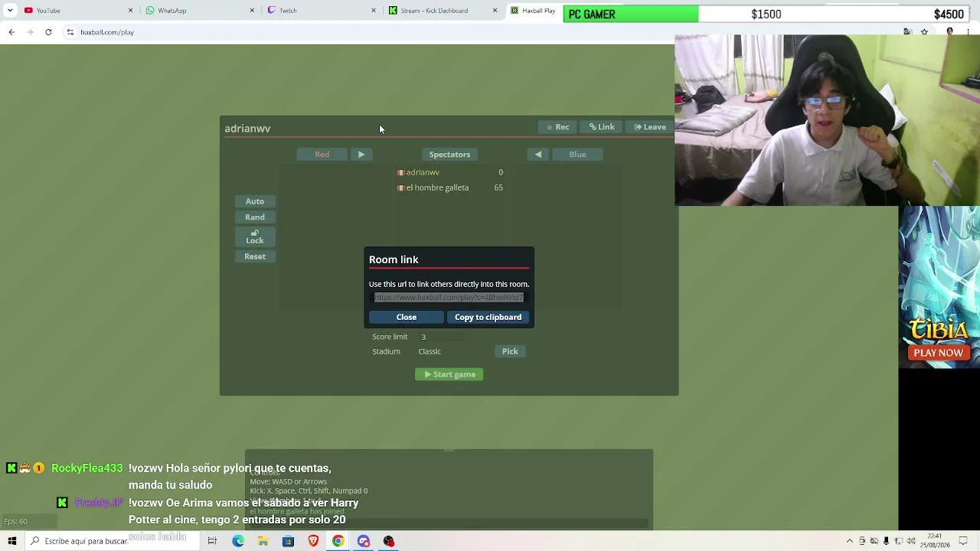The width and height of the screenshot is (980, 551).
Task: Open Task View on the taskbar
Action: coord(212,541)
